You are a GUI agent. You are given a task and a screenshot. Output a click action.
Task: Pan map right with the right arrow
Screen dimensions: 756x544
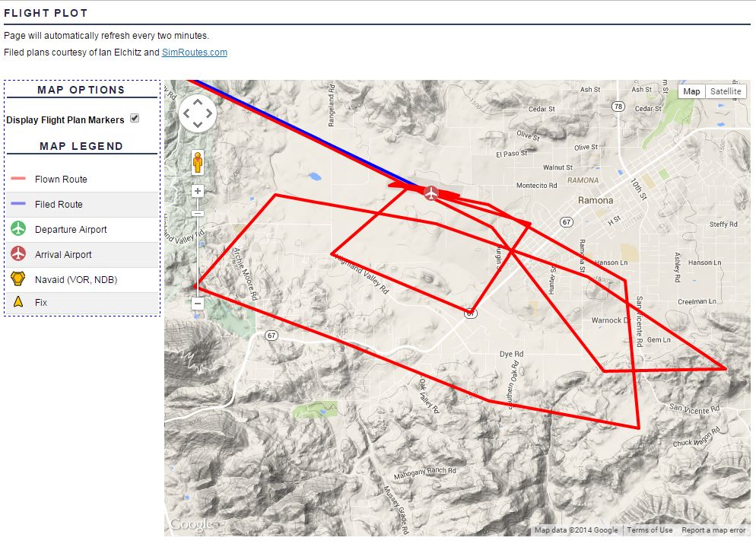pyautogui.click(x=210, y=113)
